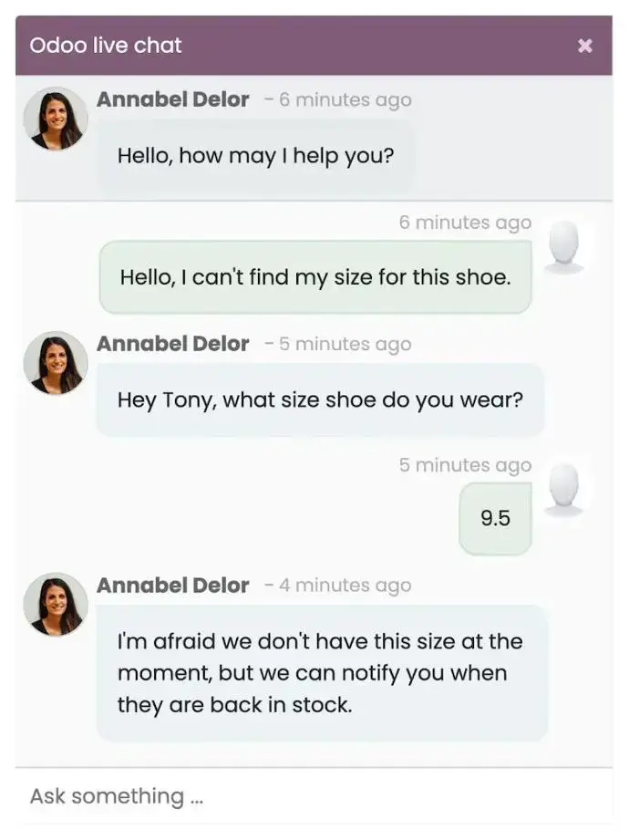629x840 pixels.
Task: Click the visitor avatar next to the greeting reply
Action: [x=565, y=248]
